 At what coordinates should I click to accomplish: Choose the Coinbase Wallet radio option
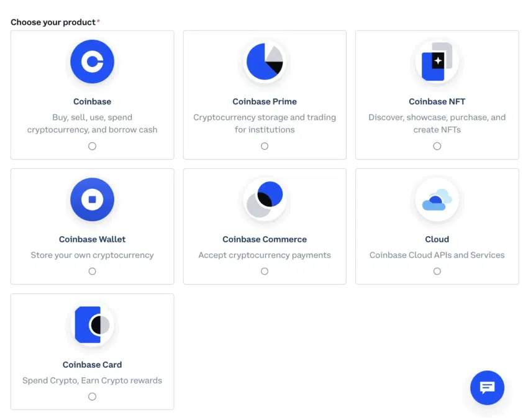92,272
